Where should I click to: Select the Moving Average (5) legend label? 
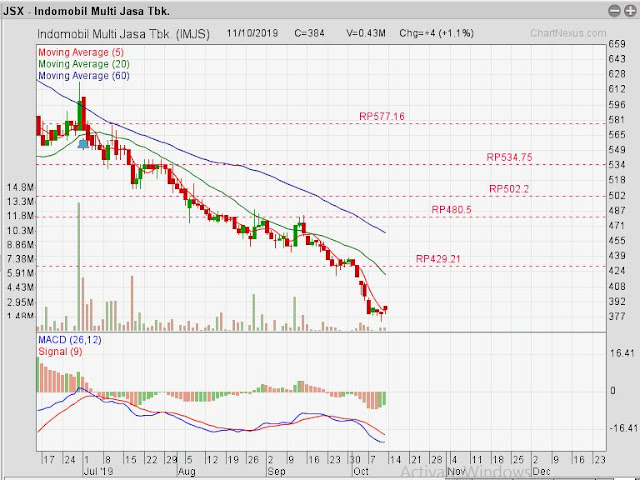click(81, 52)
